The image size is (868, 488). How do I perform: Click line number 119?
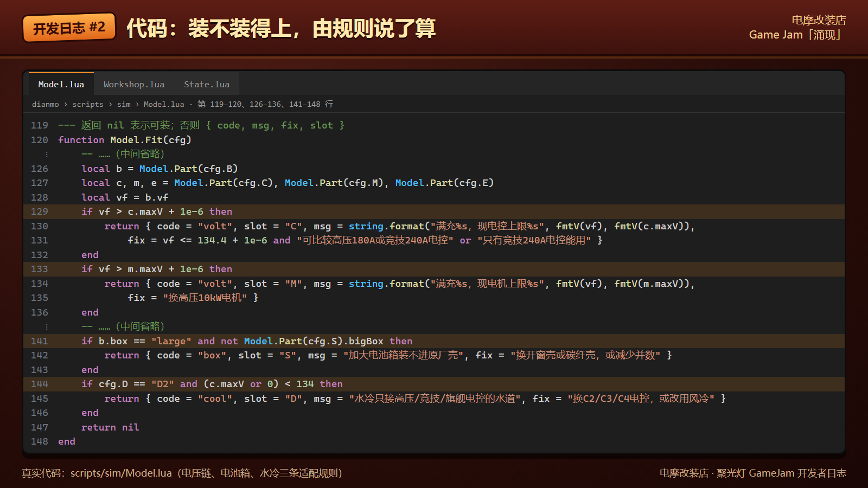(x=40, y=125)
